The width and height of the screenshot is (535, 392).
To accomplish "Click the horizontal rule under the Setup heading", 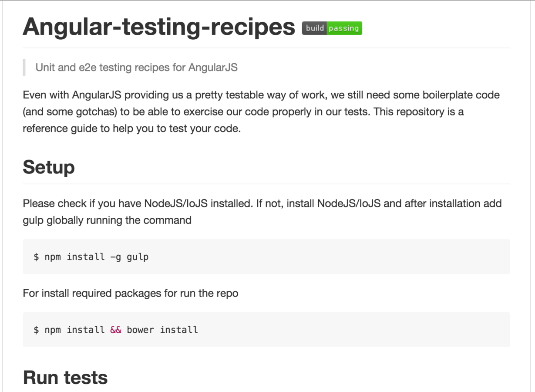I will [x=266, y=184].
